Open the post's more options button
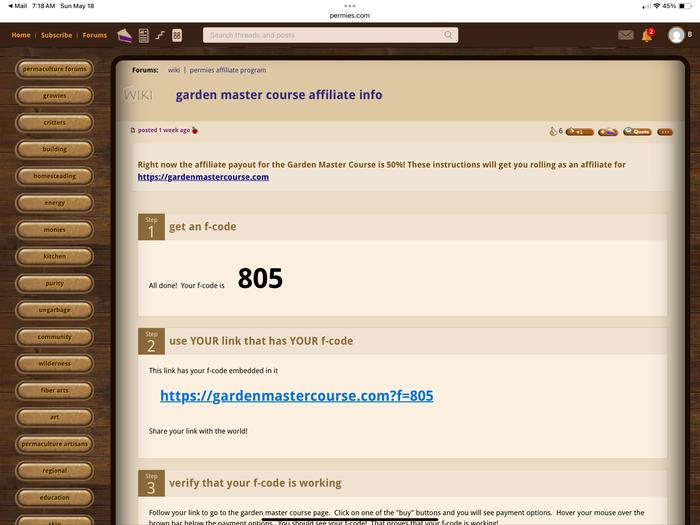Image resolution: width=700 pixels, height=525 pixels. 665,131
